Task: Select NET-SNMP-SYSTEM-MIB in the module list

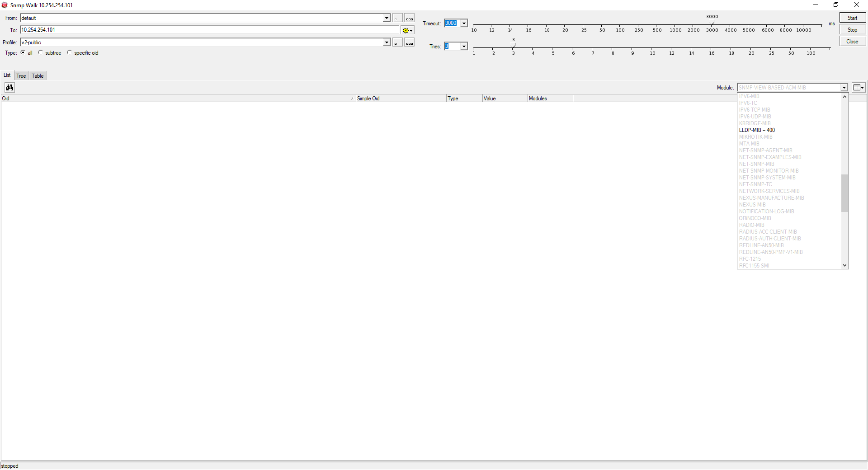Action: 767,178
